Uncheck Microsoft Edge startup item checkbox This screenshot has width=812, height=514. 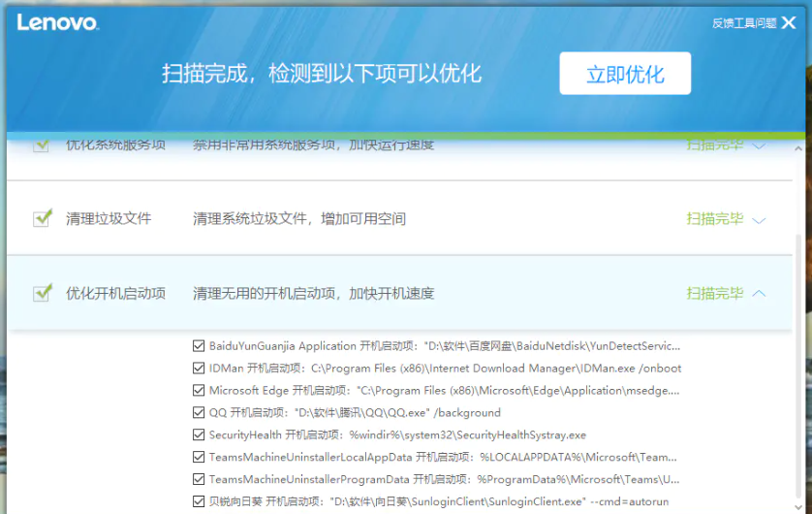coord(199,390)
